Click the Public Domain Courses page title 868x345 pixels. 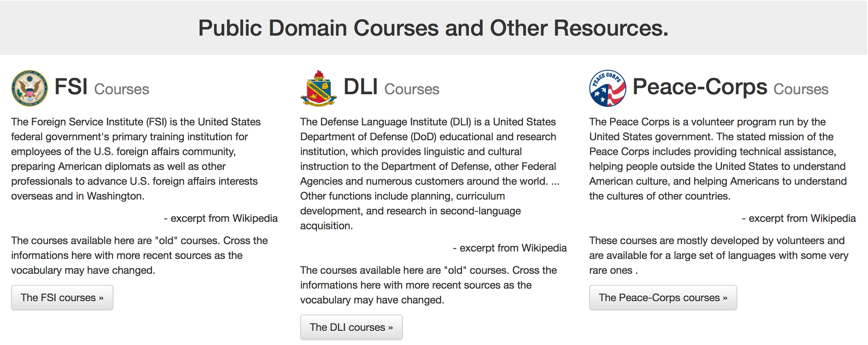coord(434,27)
